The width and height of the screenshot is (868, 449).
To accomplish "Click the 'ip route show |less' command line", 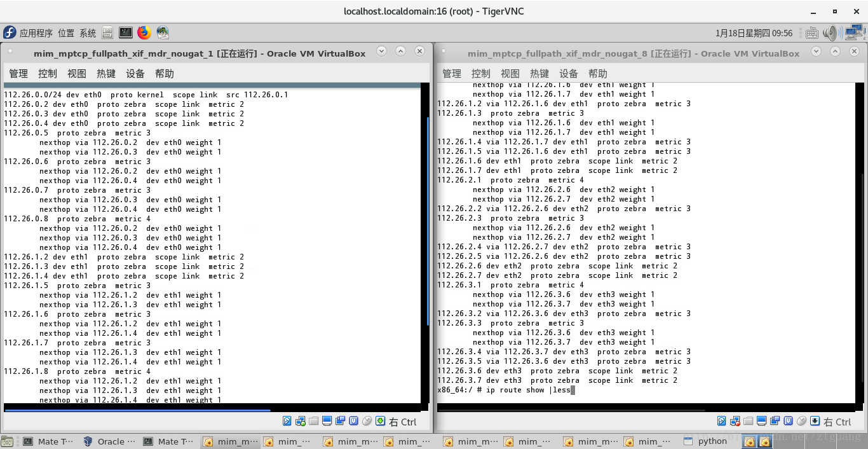I will tap(506, 390).
